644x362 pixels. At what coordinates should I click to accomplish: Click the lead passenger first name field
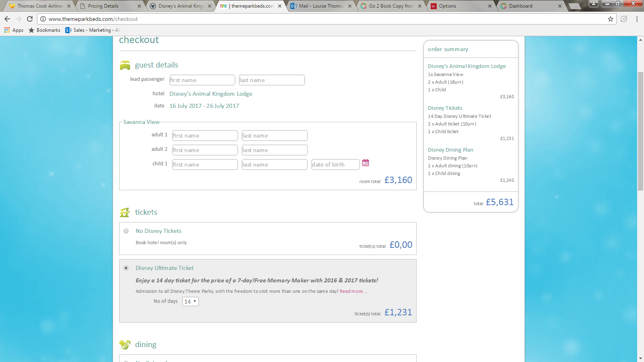202,80
